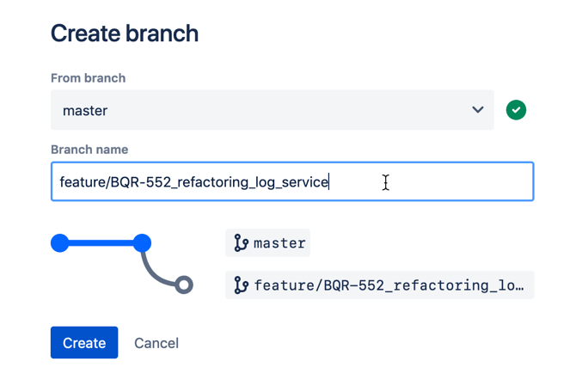The height and width of the screenshot is (392, 588).
Task: Click the green checkmark validation icon
Action: (516, 110)
